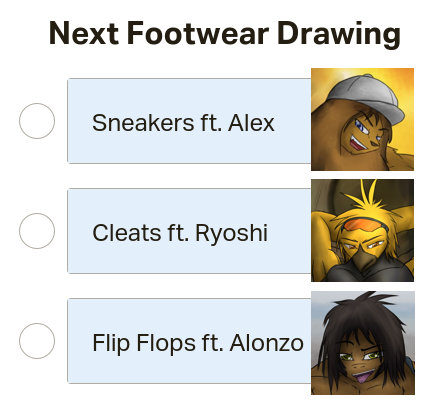Image resolution: width=443 pixels, height=411 pixels.
Task: Click the Next Footwear Drawing heading
Action: (x=225, y=34)
